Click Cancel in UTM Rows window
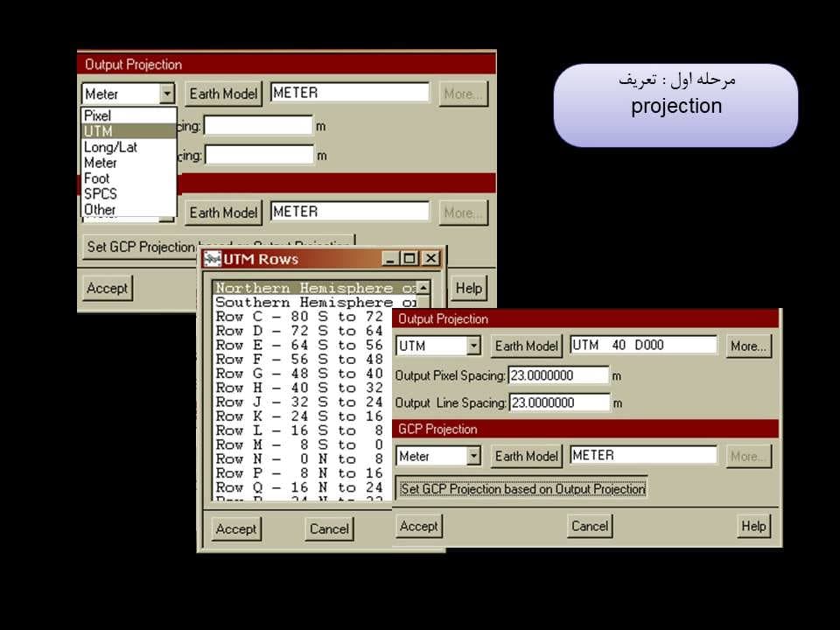The width and height of the screenshot is (840, 630). tap(329, 528)
